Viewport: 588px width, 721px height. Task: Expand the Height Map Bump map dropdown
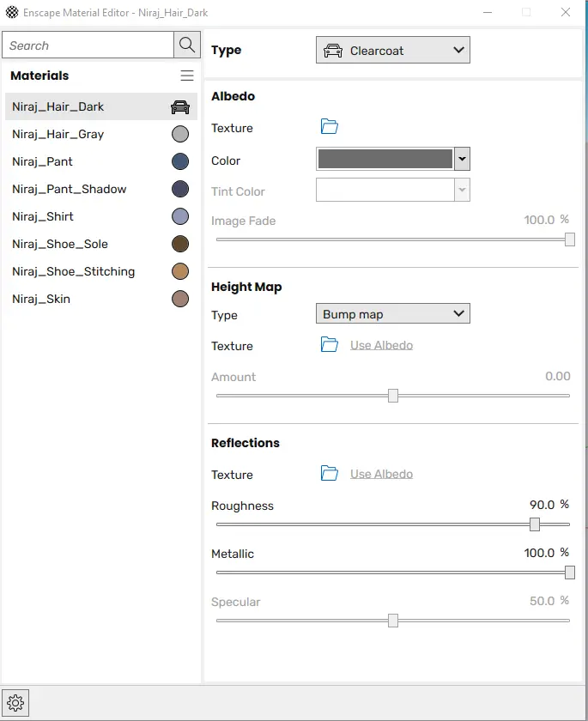393,314
